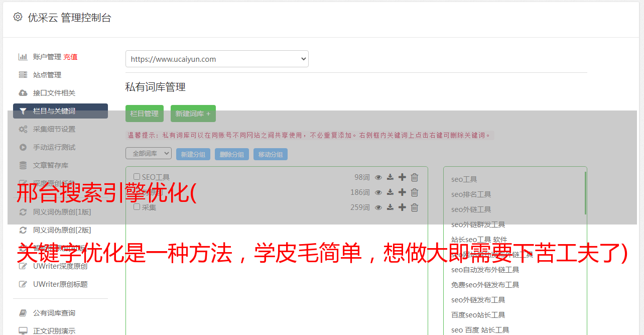Open 正文识别演示 menu item

coord(54,331)
